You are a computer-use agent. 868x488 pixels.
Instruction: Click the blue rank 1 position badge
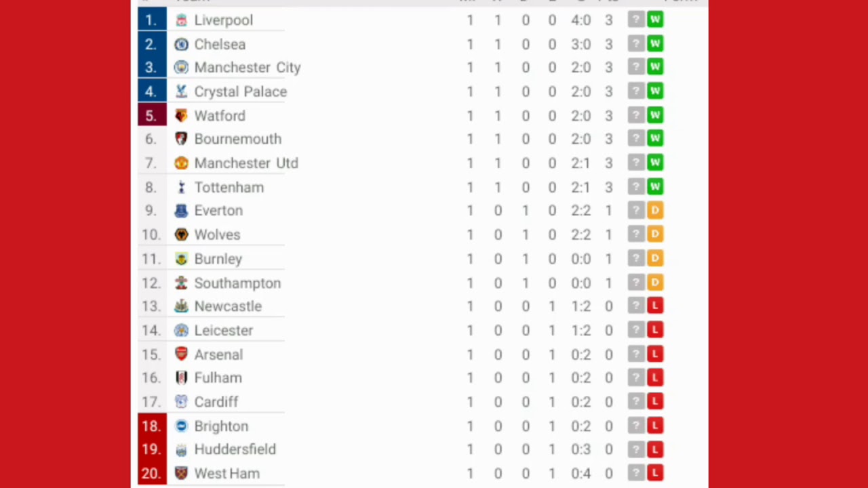click(x=151, y=20)
